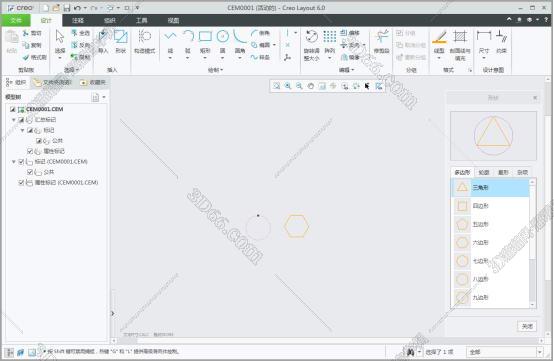Switch to the 视图 ribbon tab
Screen dimensions: 554x361
pyautogui.click(x=173, y=20)
